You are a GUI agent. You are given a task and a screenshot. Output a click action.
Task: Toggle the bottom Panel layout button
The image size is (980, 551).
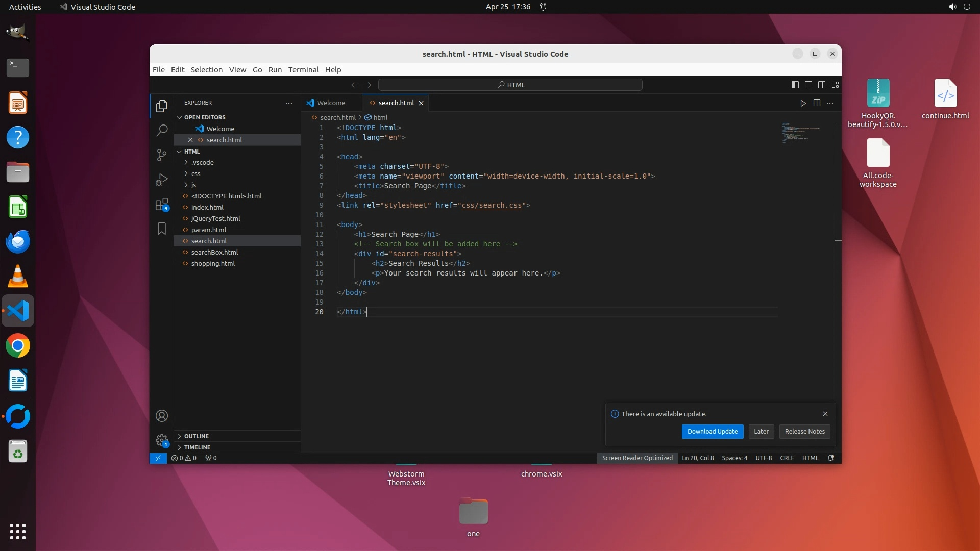[x=808, y=85]
